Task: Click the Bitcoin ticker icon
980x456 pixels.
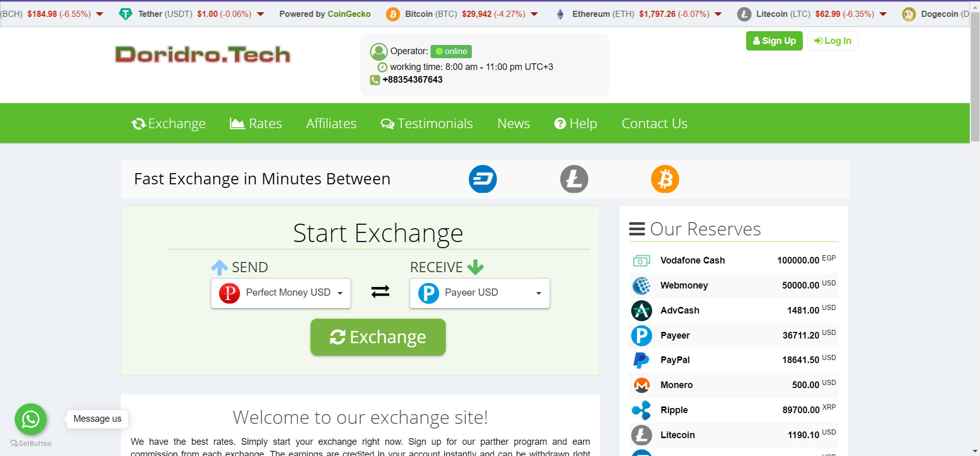Action: 393,14
